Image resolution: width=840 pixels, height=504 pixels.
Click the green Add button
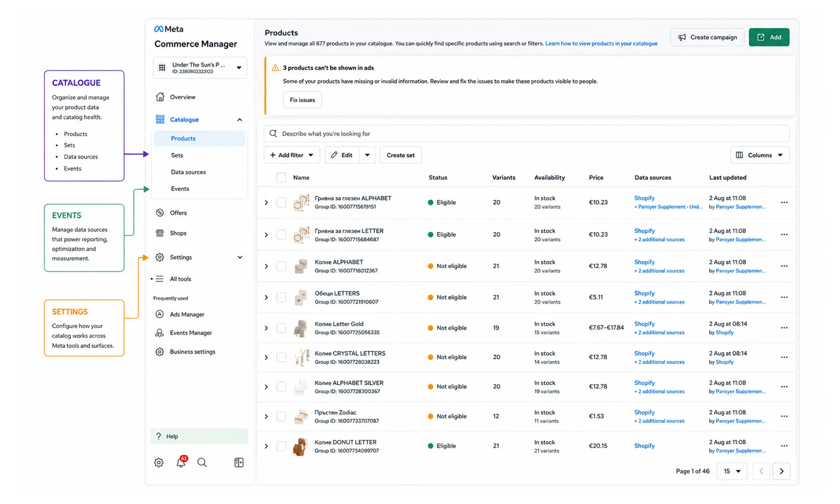[769, 37]
